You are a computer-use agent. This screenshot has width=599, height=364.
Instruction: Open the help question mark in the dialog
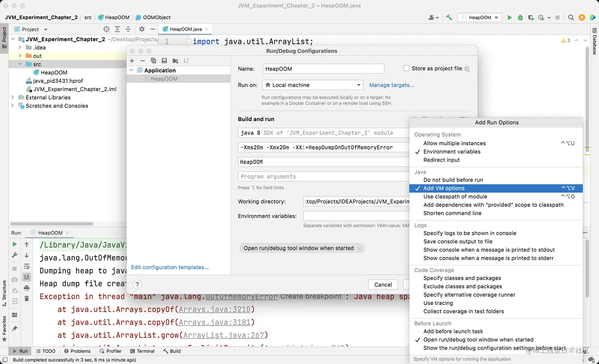click(x=137, y=284)
